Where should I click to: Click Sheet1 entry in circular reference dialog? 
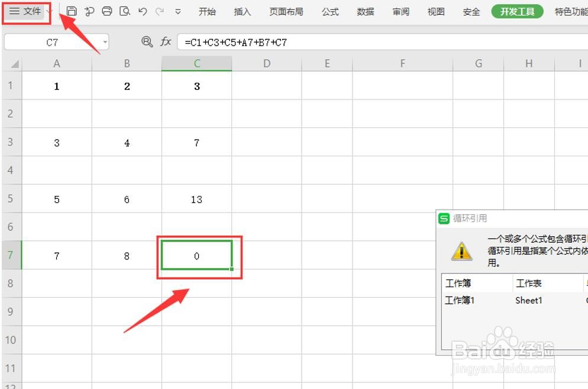click(529, 300)
